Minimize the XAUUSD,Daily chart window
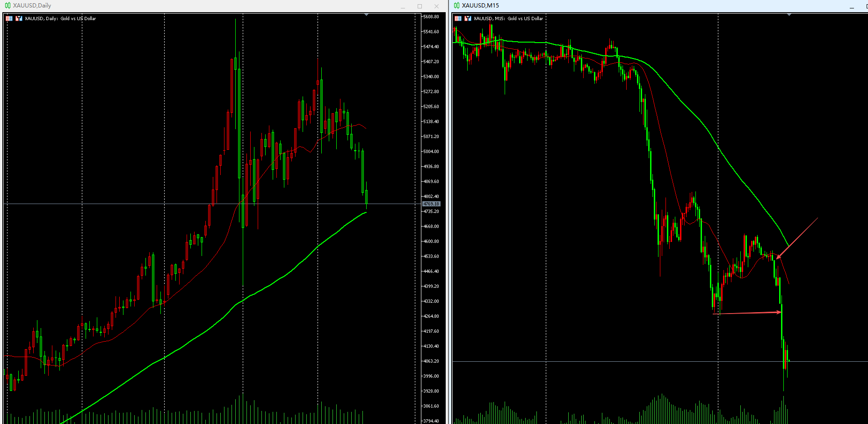 click(x=403, y=6)
